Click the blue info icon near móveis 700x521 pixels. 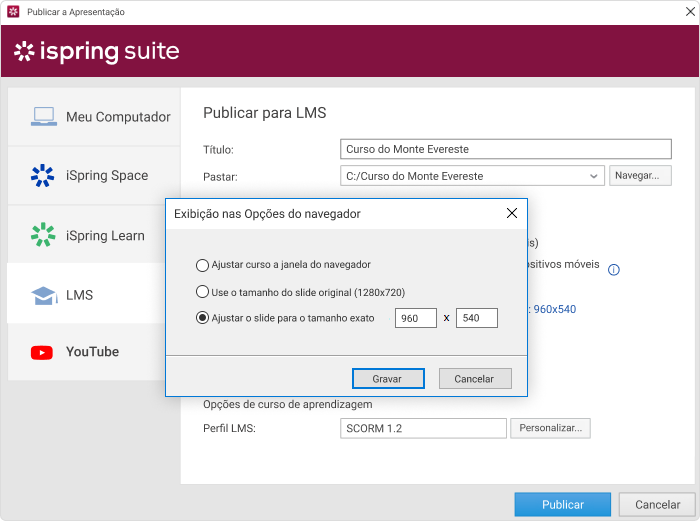[x=614, y=270]
